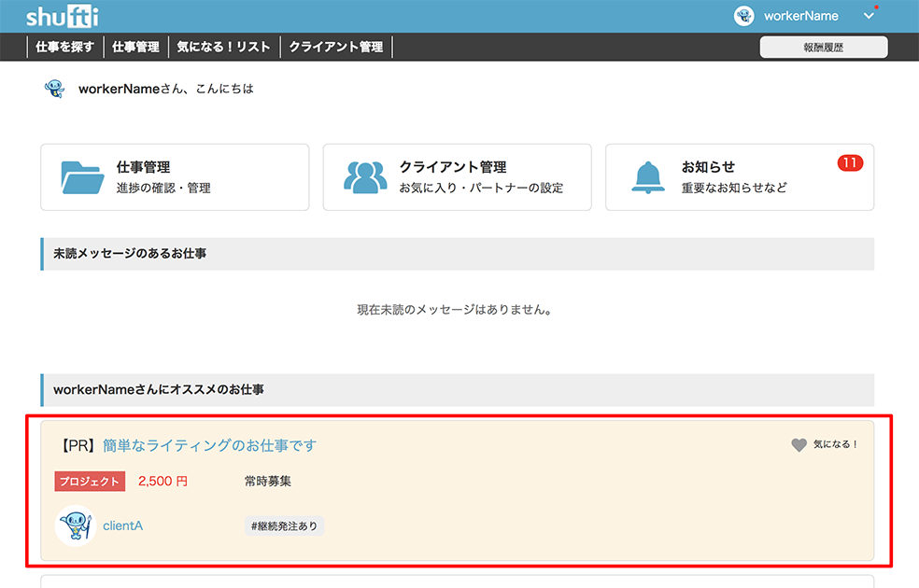Click the 2,500 円 price text
The width and height of the screenshot is (919, 588).
click(x=163, y=482)
